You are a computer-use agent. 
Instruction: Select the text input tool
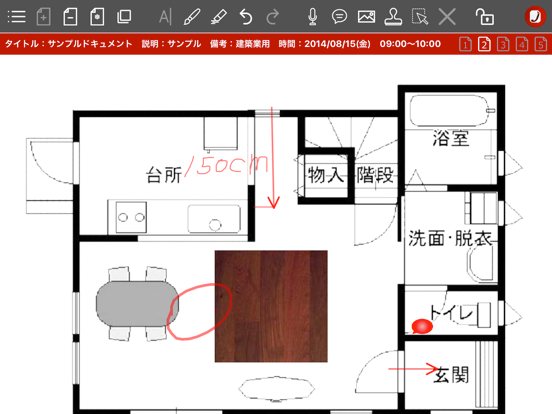point(165,17)
